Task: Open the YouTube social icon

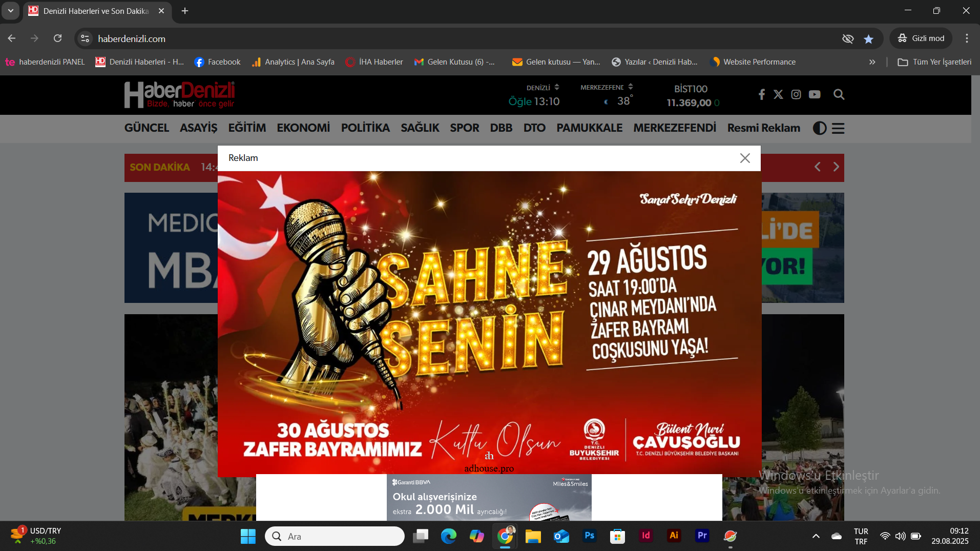Action: pos(815,94)
